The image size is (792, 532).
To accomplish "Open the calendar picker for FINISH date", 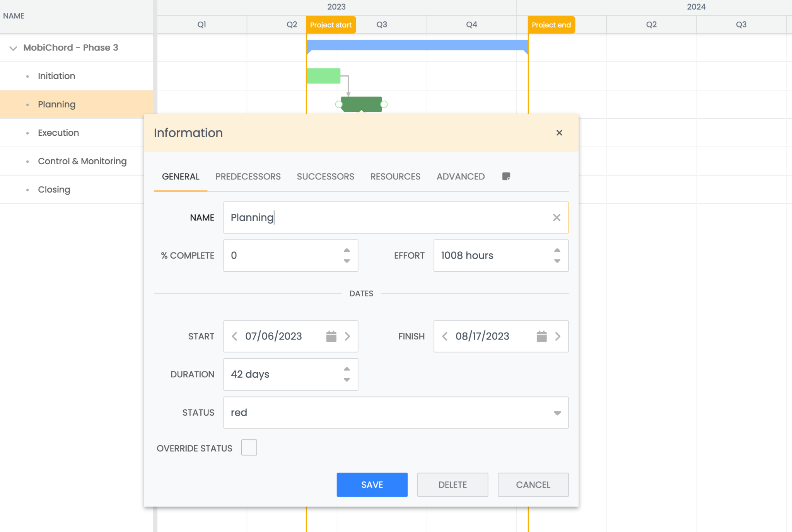I will [541, 336].
